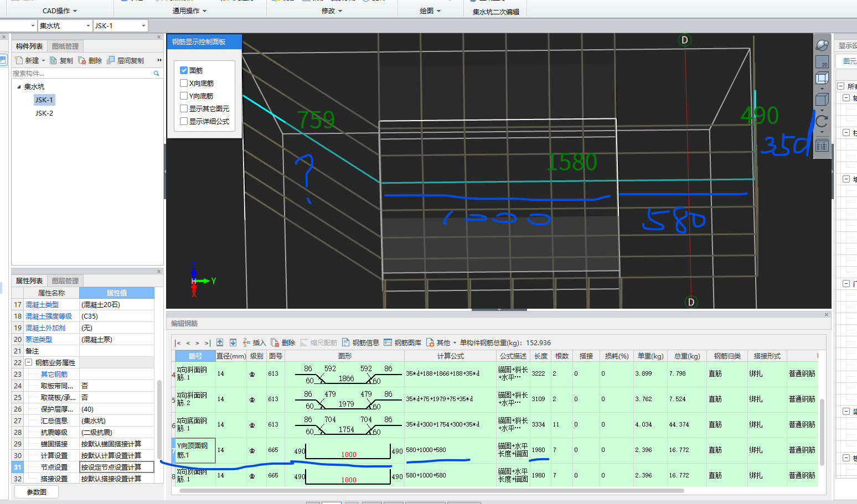Click the 复制 copy component button

click(x=61, y=60)
